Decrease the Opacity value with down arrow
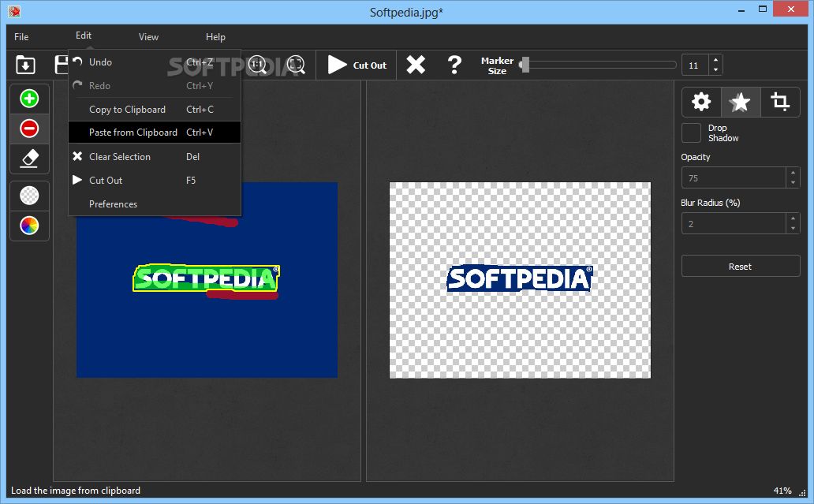The height and width of the screenshot is (504, 814). [793, 183]
